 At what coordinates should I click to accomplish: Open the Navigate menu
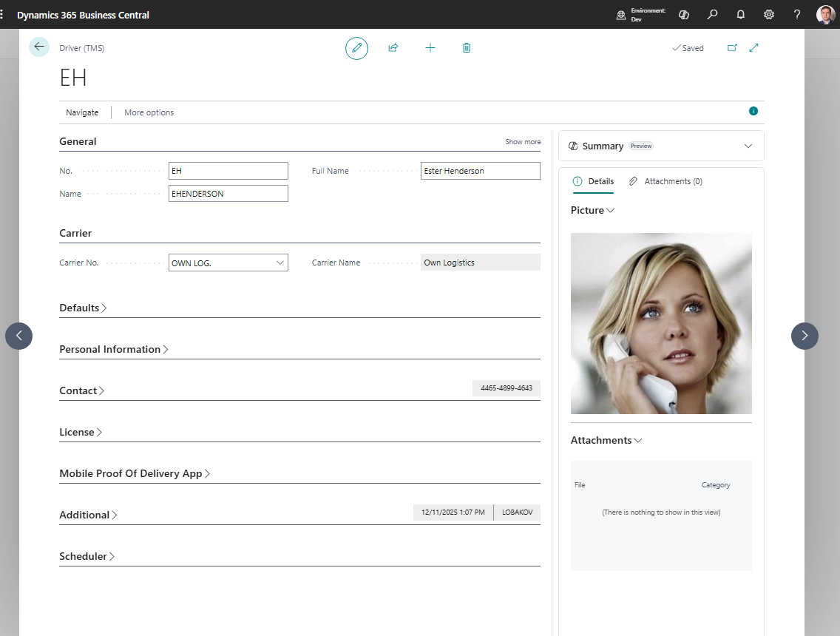[x=82, y=112]
